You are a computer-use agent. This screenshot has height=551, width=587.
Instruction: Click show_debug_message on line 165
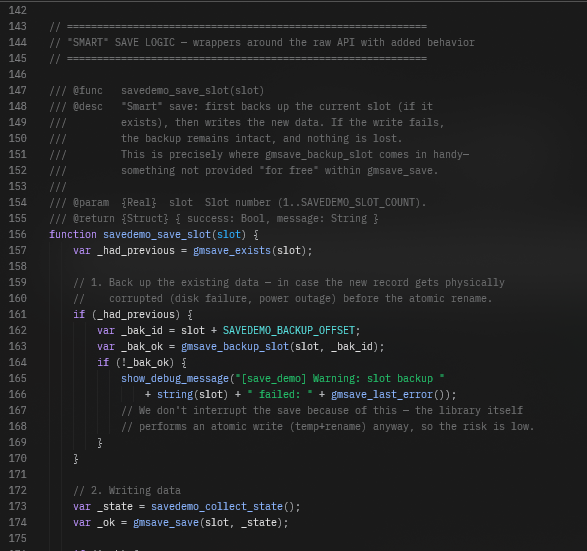pyautogui.click(x=175, y=378)
